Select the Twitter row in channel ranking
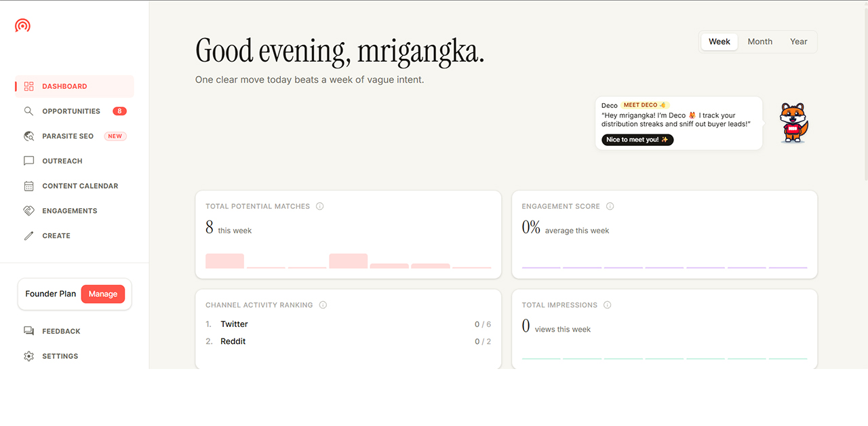This screenshot has height=426, width=868. coord(349,324)
